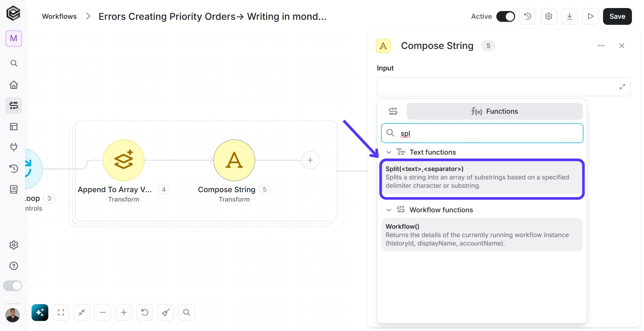Open the help question mark icon
The image size is (644, 331).
(14, 266)
